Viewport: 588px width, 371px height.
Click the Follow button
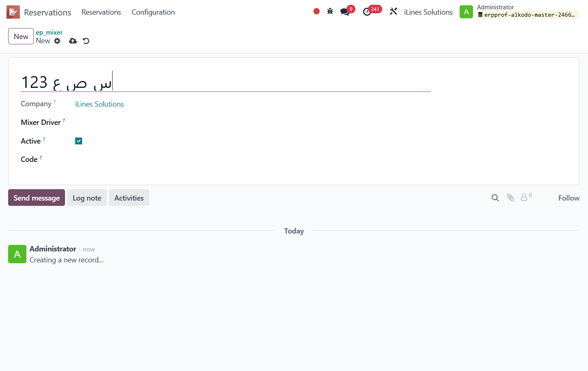[568, 198]
